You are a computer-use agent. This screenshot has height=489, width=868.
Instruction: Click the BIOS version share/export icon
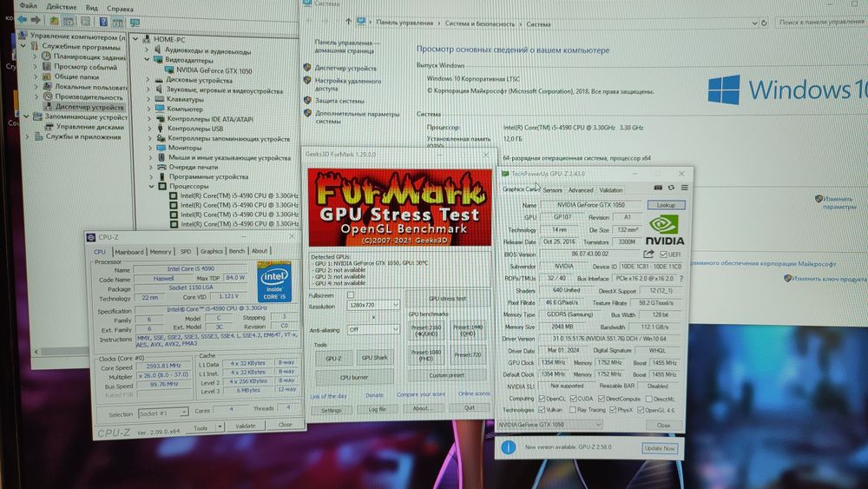pos(648,254)
